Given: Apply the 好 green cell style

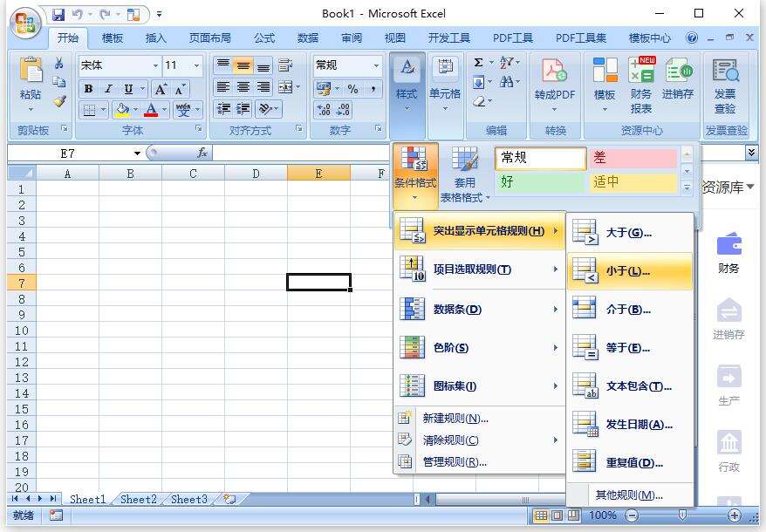Looking at the screenshot, I should coord(540,182).
